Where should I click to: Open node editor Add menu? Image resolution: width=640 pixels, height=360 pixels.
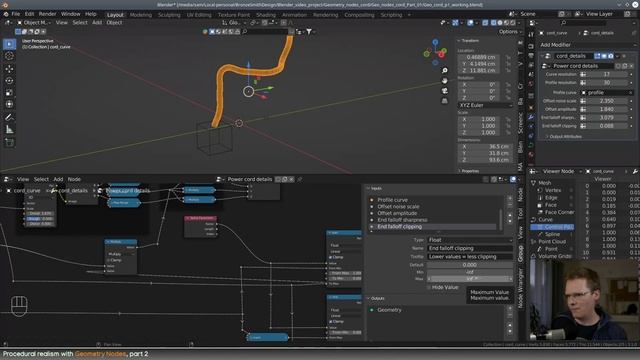coord(58,179)
